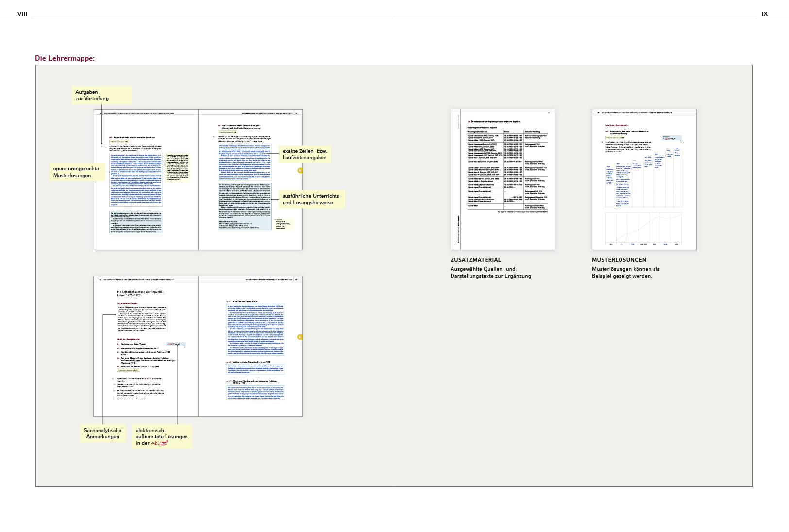The image size is (789, 532).
Task: Select the 'Aufgaben zur Vertiefung' callout
Action: pyautogui.click(x=102, y=95)
